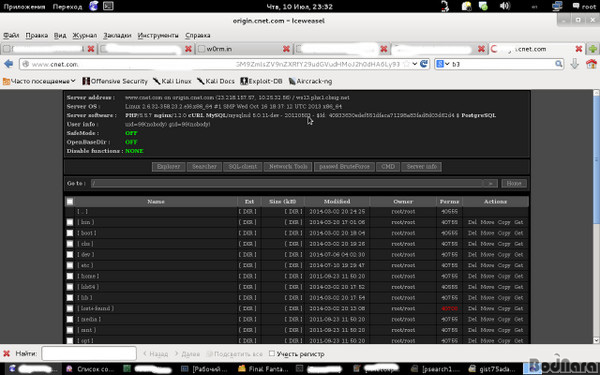Viewport: 600px width, 375px height.
Task: Open the Вид menu
Action: (60, 35)
